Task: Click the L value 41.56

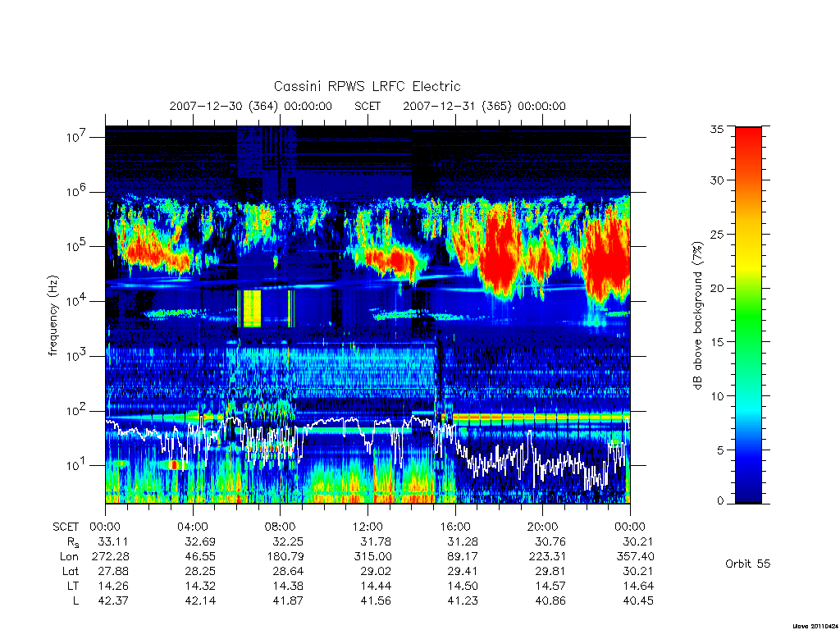Action: [376, 601]
